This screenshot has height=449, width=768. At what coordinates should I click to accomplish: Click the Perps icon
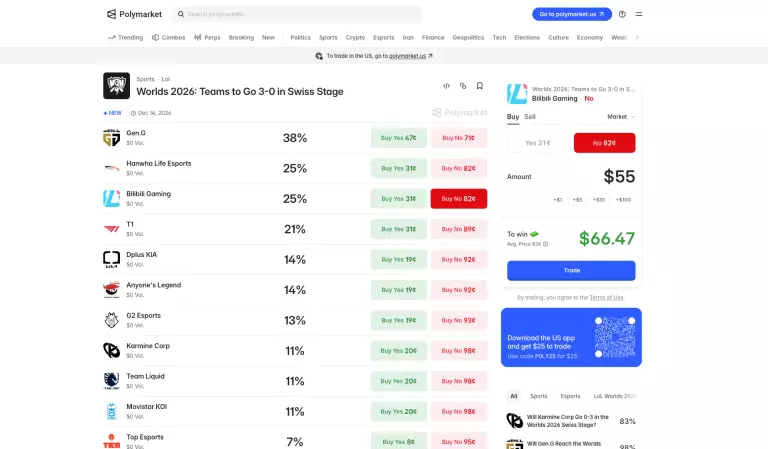pyautogui.click(x=198, y=37)
